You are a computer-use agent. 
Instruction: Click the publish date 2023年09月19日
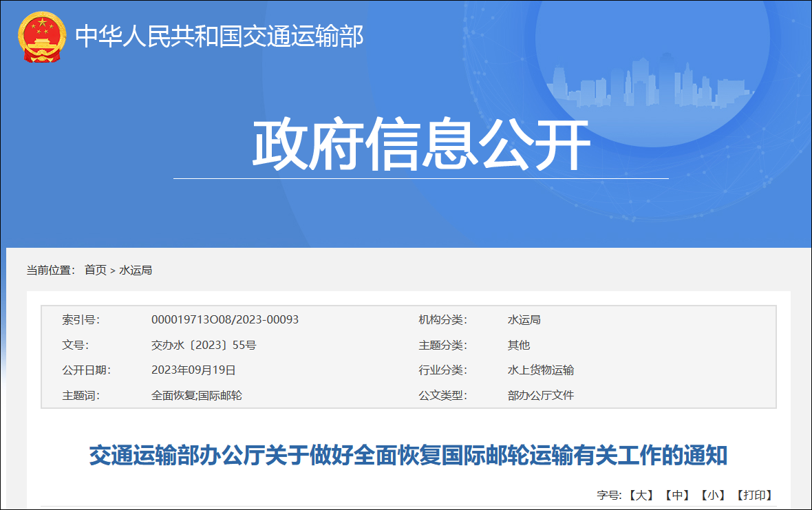[193, 370]
